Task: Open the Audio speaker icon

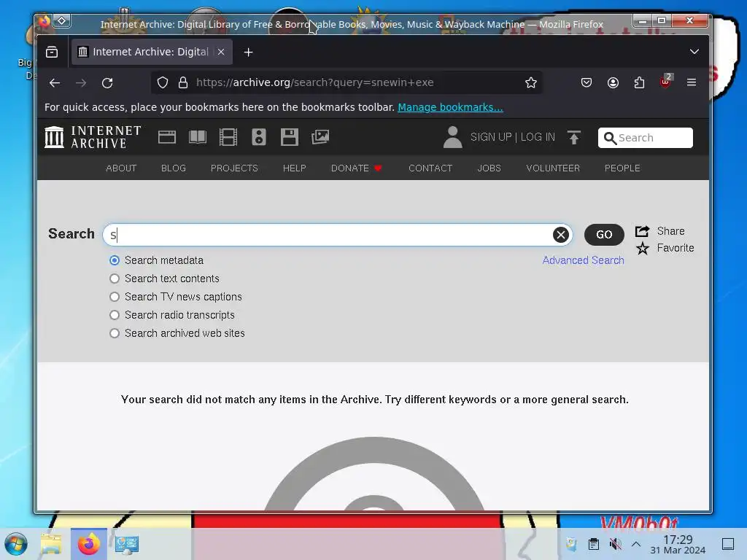Action: (259, 137)
